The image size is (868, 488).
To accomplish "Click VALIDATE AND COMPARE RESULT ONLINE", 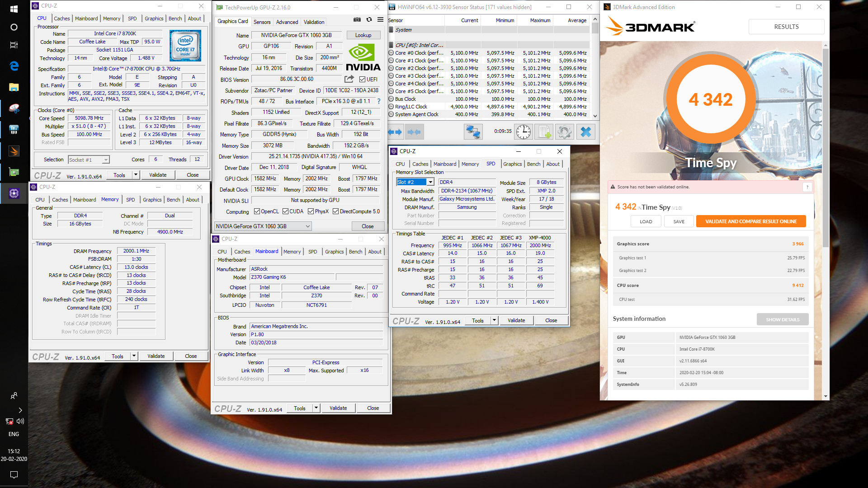I will tap(751, 221).
